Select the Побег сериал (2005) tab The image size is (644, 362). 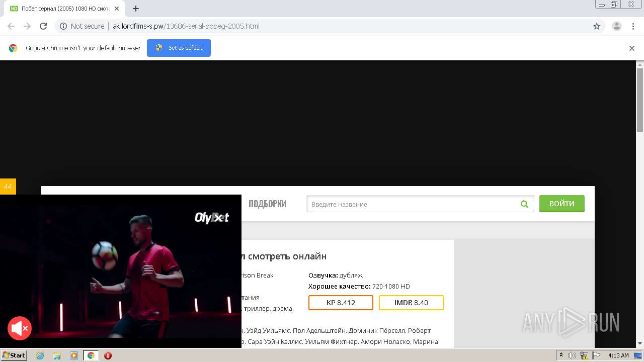point(64,9)
